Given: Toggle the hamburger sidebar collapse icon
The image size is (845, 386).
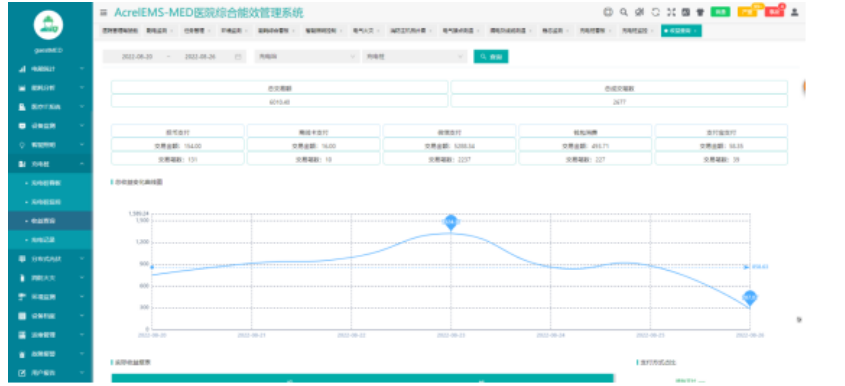Looking at the screenshot, I should pyautogui.click(x=103, y=12).
